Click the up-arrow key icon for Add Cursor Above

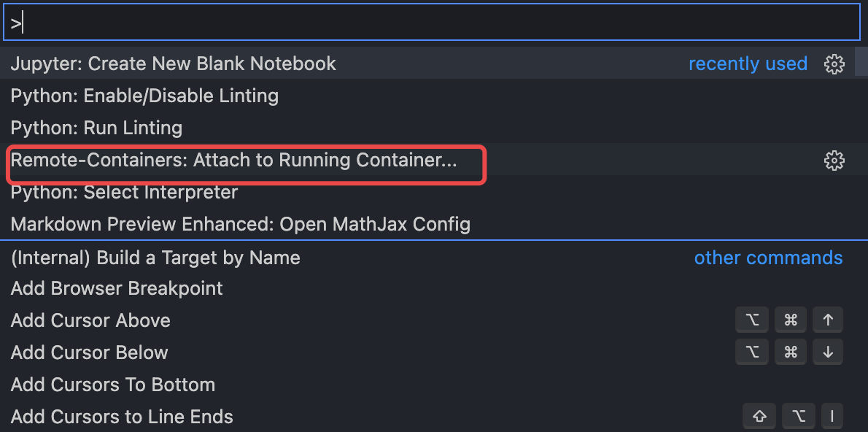(x=828, y=320)
